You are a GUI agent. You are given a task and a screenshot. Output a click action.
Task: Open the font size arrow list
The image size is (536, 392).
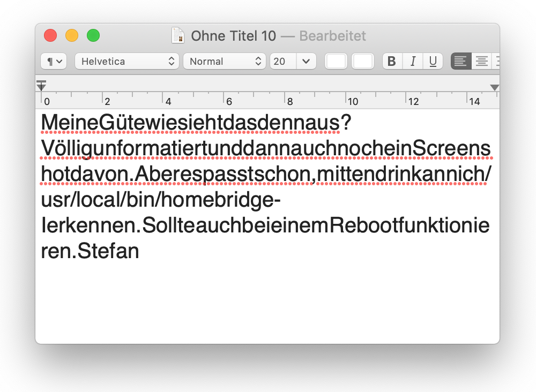pyautogui.click(x=306, y=62)
